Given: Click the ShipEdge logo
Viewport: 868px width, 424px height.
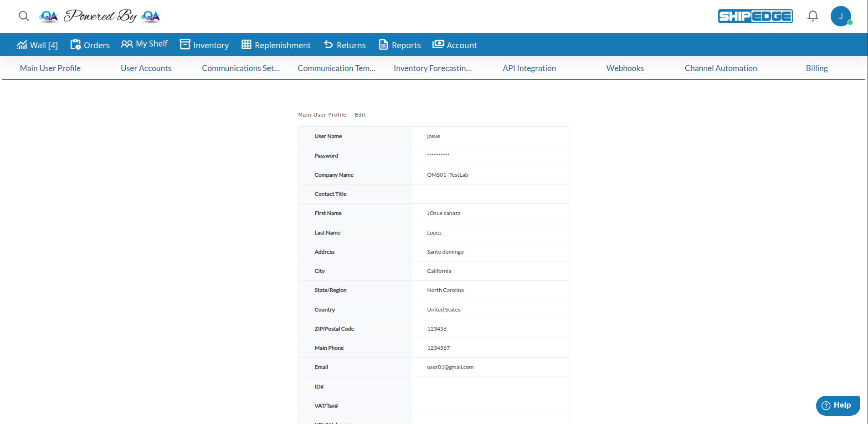Looking at the screenshot, I should [755, 16].
